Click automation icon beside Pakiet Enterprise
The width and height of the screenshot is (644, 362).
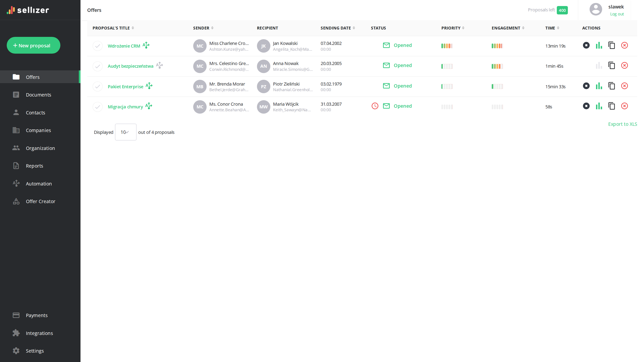pyautogui.click(x=149, y=86)
